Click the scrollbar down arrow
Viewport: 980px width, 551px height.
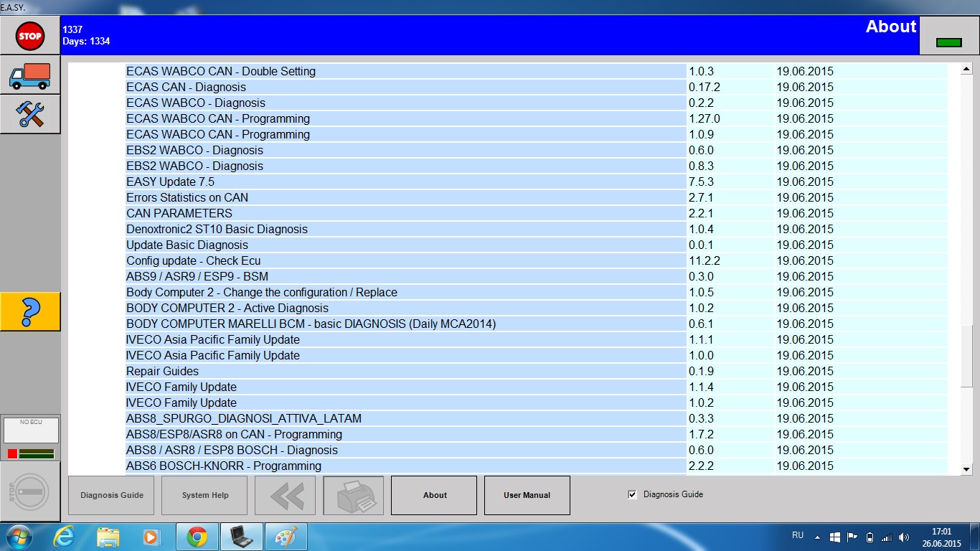click(966, 468)
